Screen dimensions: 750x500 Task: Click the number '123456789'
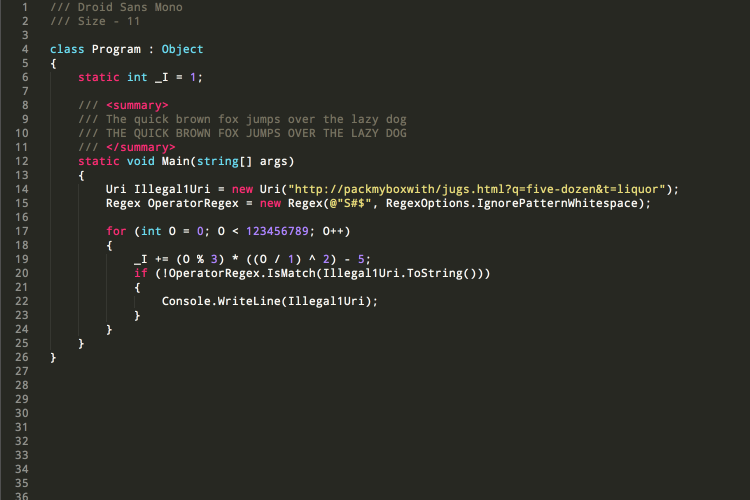click(277, 231)
